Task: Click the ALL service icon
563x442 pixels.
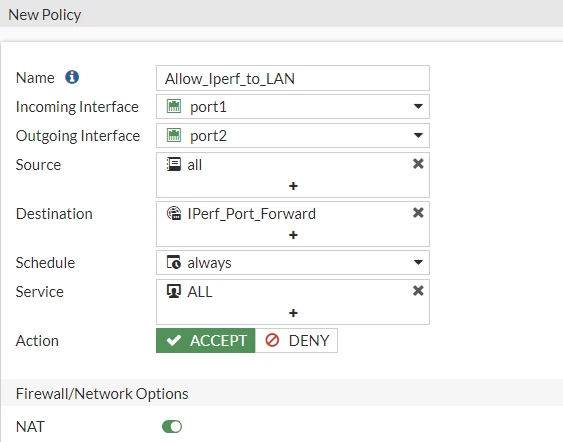Action: 174,291
